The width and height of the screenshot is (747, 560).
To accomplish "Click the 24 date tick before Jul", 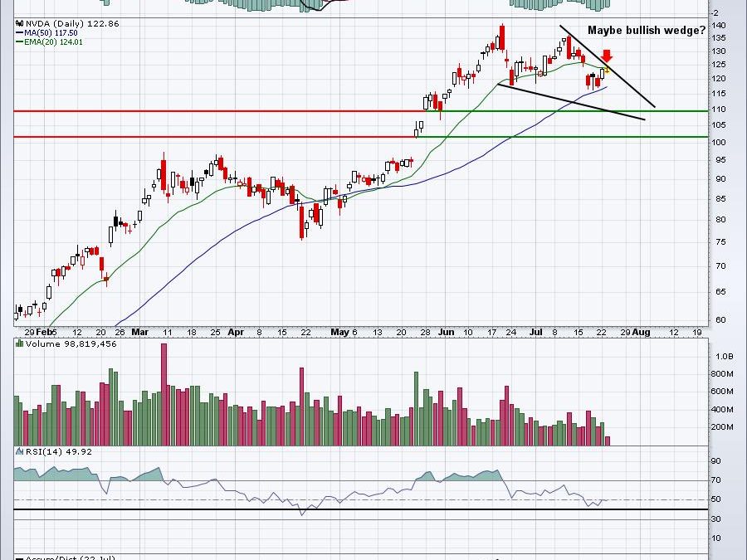I will [510, 333].
